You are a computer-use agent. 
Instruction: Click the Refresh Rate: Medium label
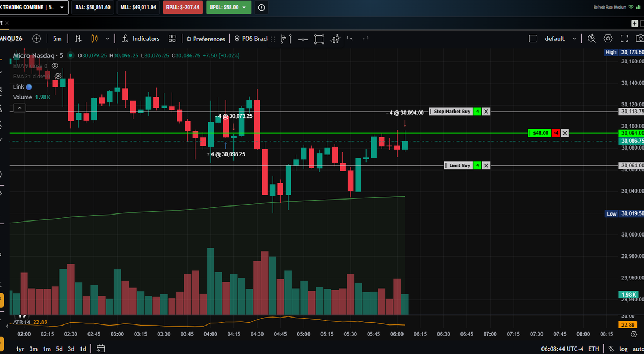(x=610, y=7)
